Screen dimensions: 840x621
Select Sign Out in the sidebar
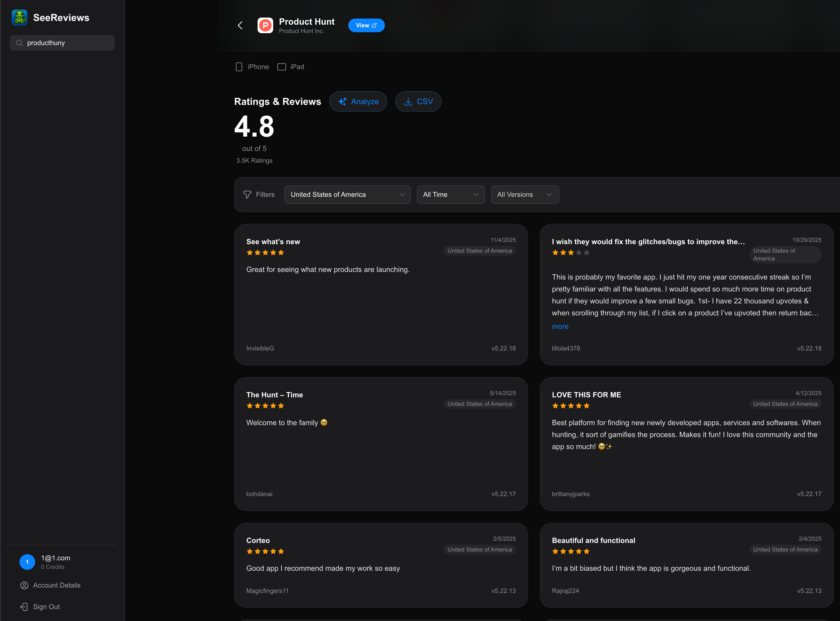pos(46,606)
